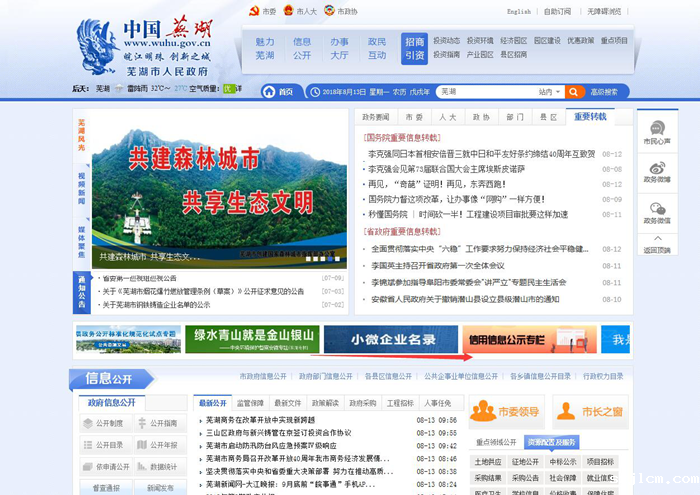Open 信用信息公示专栏 banner

[529, 339]
